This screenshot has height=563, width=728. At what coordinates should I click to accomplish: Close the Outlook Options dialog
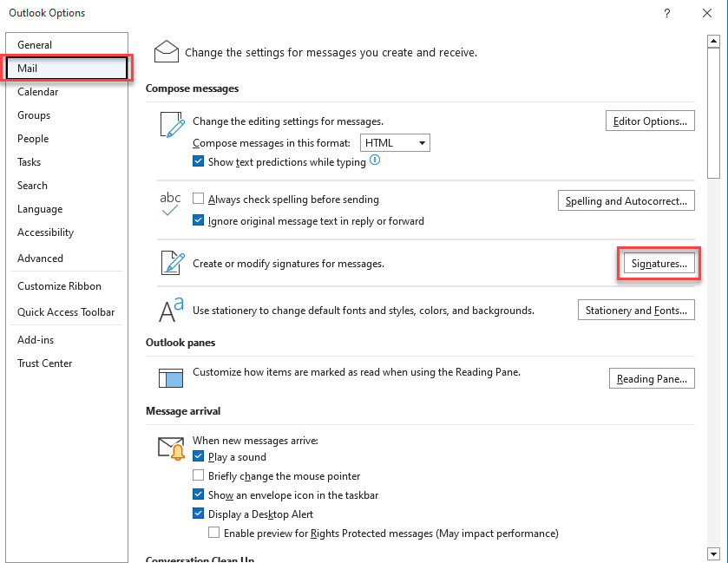click(706, 13)
